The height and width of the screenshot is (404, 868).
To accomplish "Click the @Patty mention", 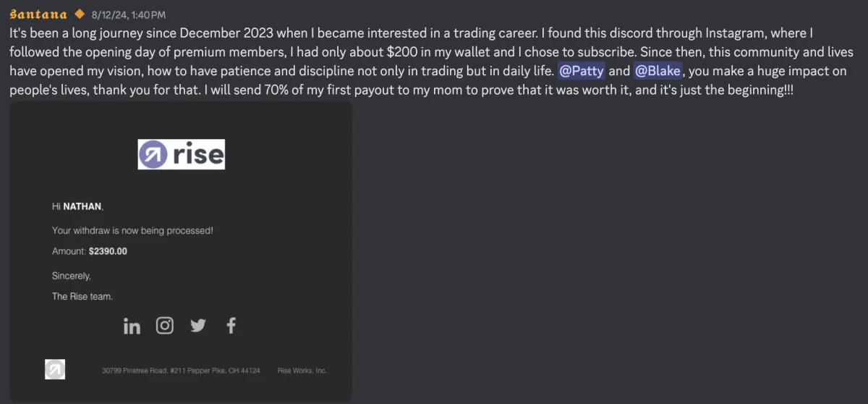I will (x=582, y=71).
